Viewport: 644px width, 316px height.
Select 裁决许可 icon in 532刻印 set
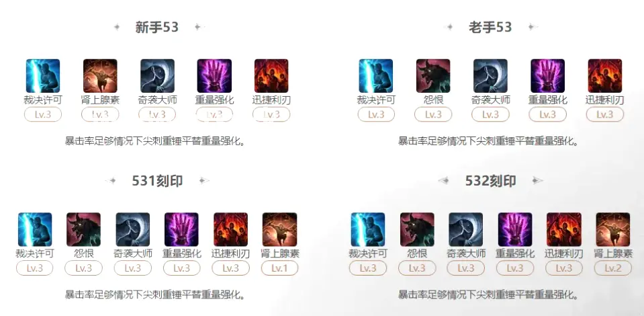(368, 229)
